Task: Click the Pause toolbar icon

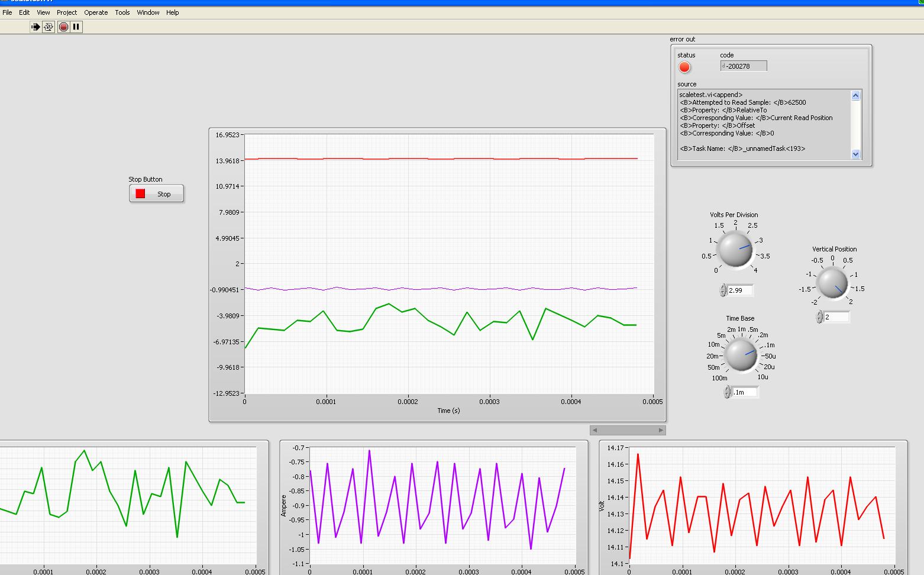Action: click(76, 27)
